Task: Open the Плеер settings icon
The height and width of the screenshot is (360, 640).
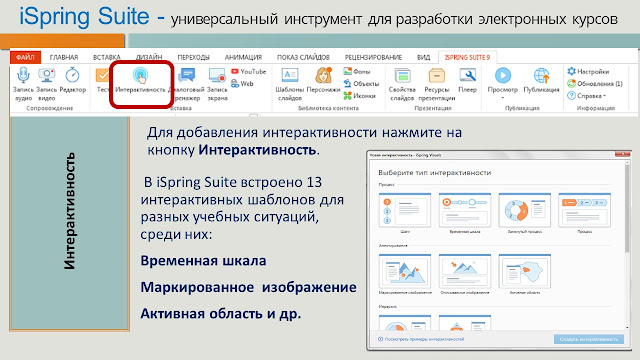Action: (x=467, y=76)
